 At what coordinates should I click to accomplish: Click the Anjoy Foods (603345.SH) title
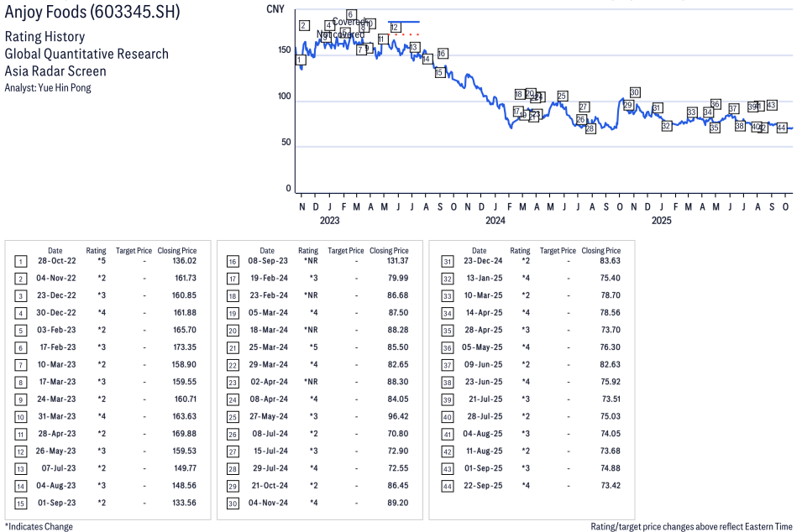click(92, 13)
